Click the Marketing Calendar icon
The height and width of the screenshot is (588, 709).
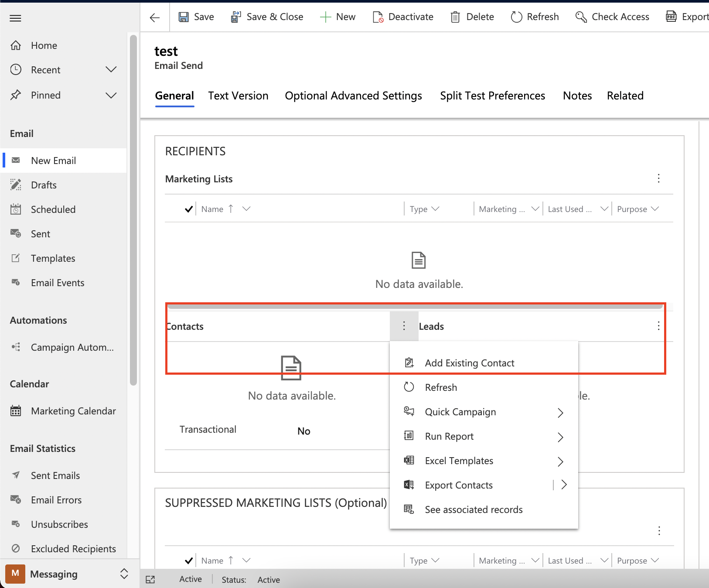click(16, 411)
